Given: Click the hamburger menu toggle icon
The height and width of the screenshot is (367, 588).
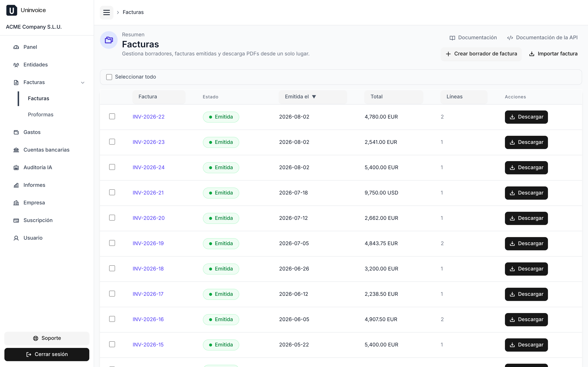Looking at the screenshot, I should click(x=106, y=12).
